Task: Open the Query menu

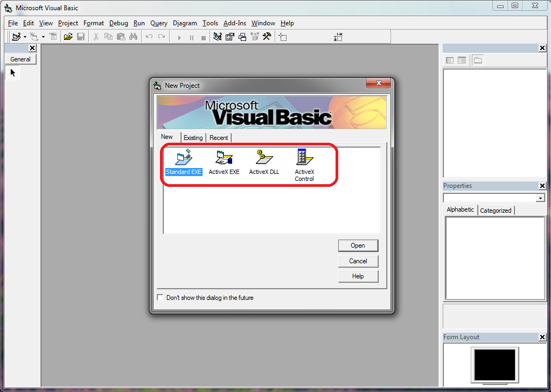Action: tap(159, 23)
